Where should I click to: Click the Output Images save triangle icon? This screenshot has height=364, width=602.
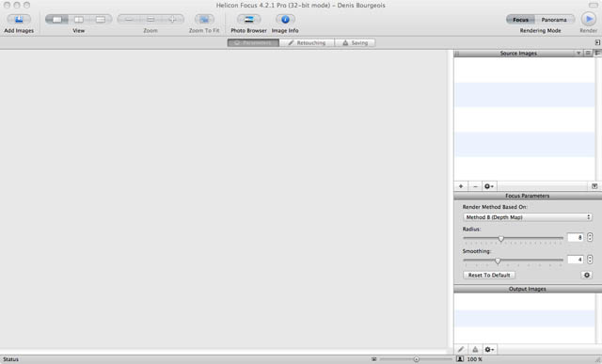pyautogui.click(x=475, y=349)
